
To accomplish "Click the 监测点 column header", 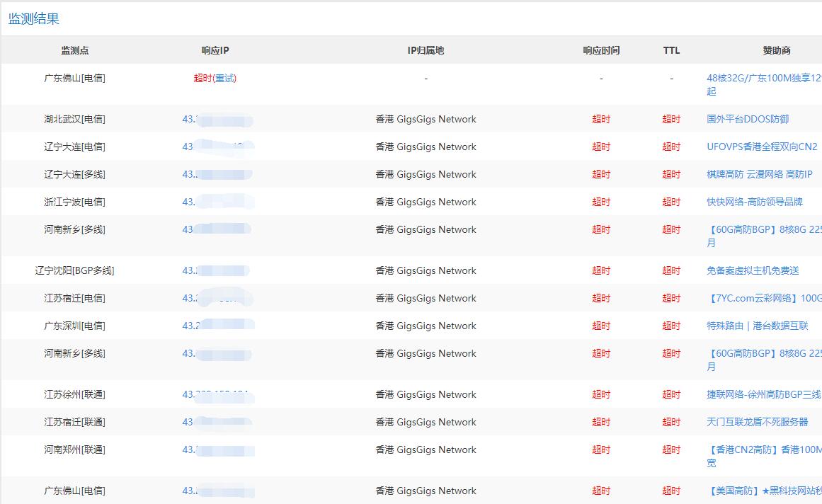I will tap(74, 50).
